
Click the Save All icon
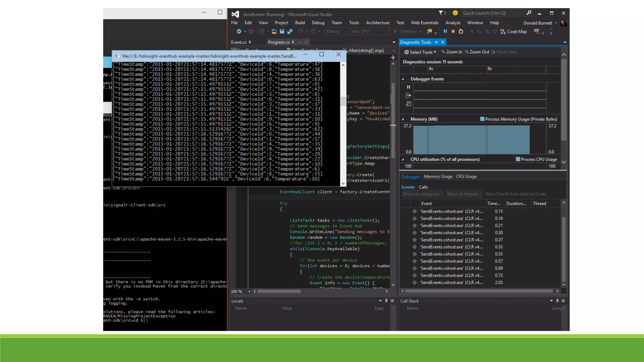point(290,31)
